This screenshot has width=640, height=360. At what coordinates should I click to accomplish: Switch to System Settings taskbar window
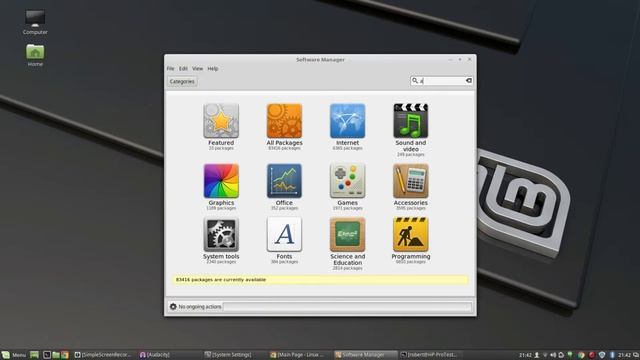(x=233, y=355)
